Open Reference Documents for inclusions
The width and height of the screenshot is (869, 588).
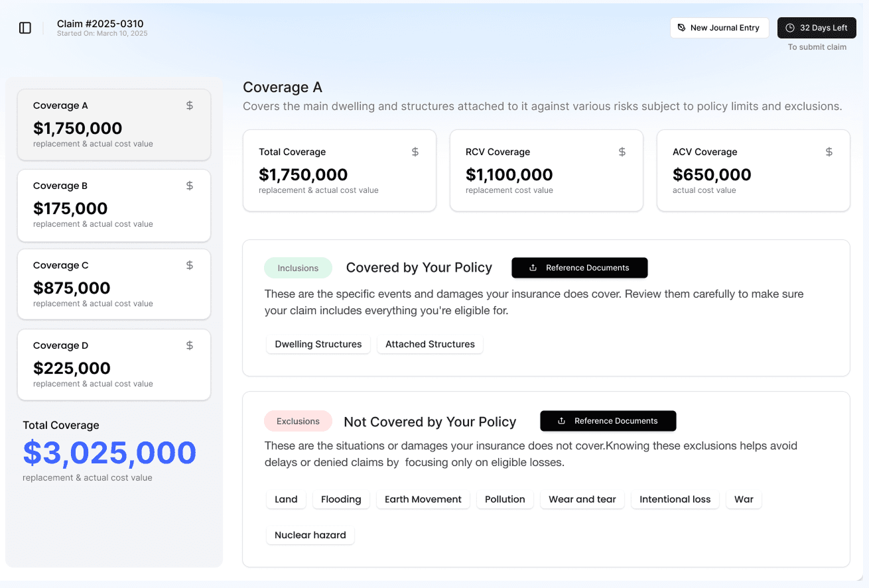click(x=579, y=268)
